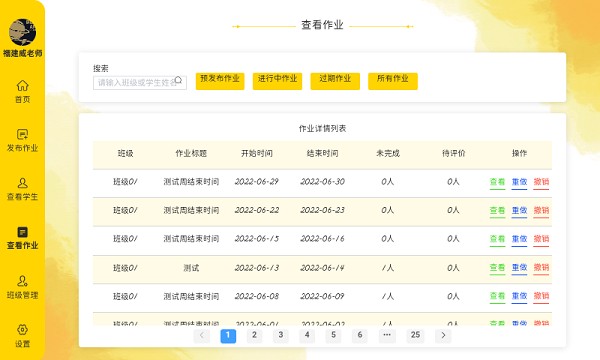
Task: Filter by 过期作业
Action: pos(335,81)
